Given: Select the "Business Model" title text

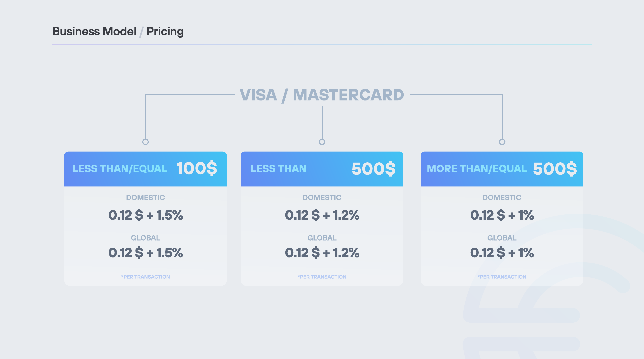Looking at the screenshot, I should (94, 32).
